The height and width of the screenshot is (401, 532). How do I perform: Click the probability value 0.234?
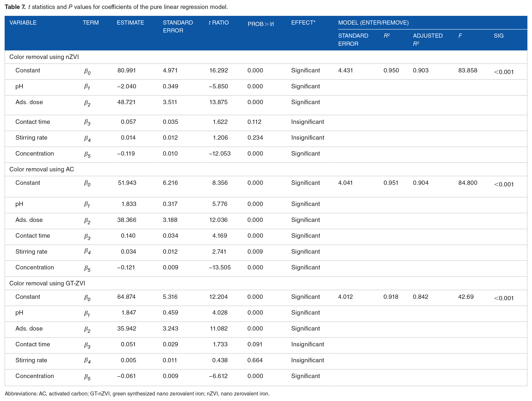(x=255, y=138)
